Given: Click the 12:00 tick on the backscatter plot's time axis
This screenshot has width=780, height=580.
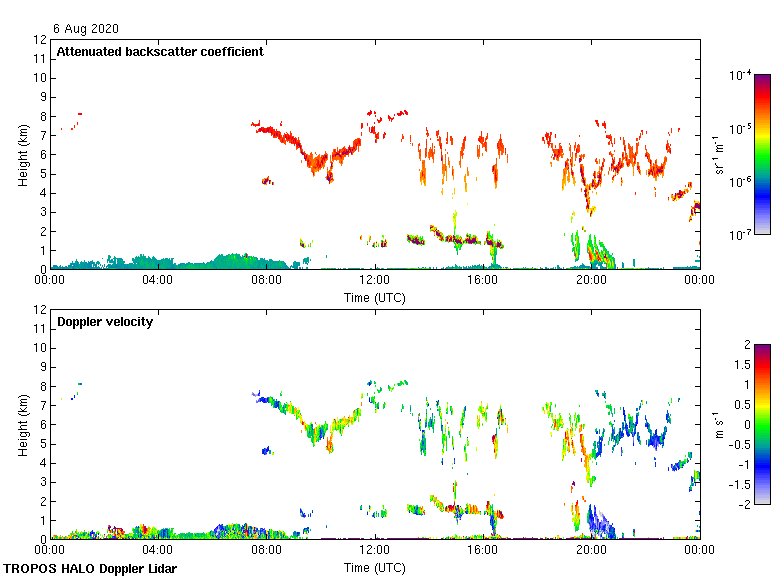Looking at the screenshot, I should coord(375,280).
